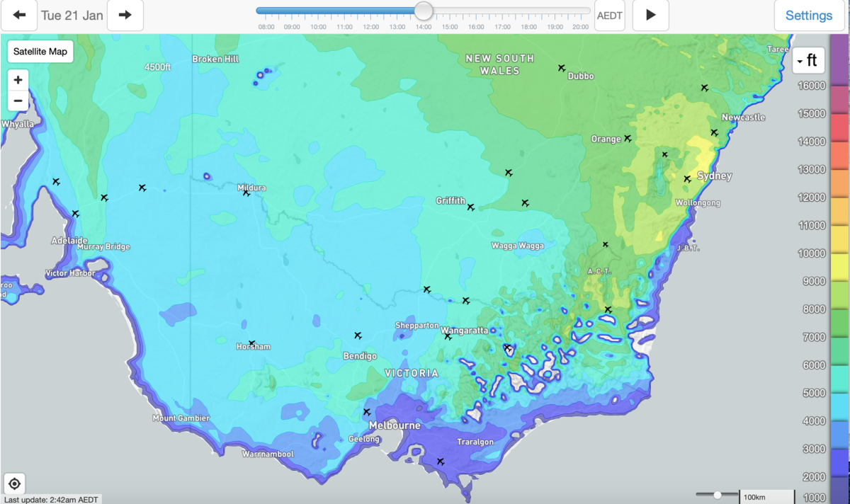Center map on my location target icon
This screenshot has width=850, height=504.
(14, 484)
